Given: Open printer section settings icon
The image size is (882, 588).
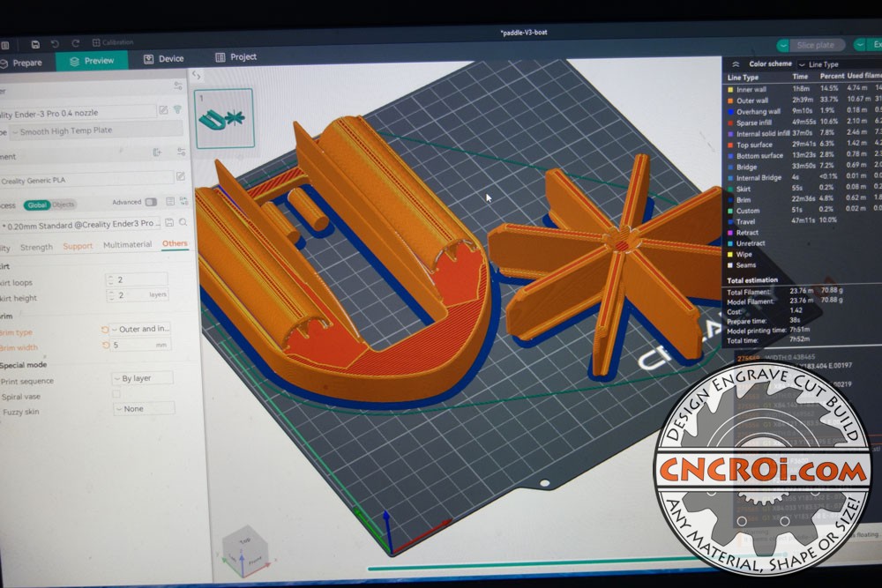Looking at the screenshot, I should point(178,86).
